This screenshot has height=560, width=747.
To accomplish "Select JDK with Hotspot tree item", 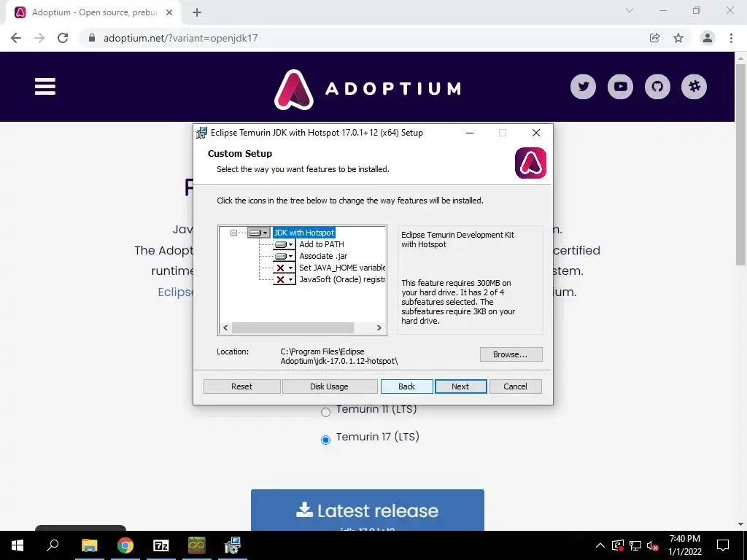I will coord(304,233).
